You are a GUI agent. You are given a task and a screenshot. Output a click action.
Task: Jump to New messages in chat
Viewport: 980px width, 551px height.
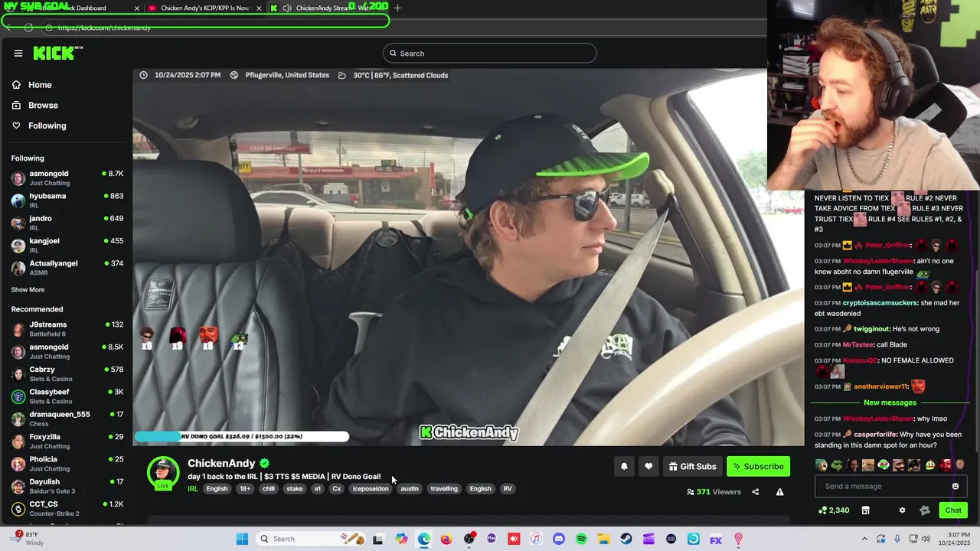(x=890, y=403)
